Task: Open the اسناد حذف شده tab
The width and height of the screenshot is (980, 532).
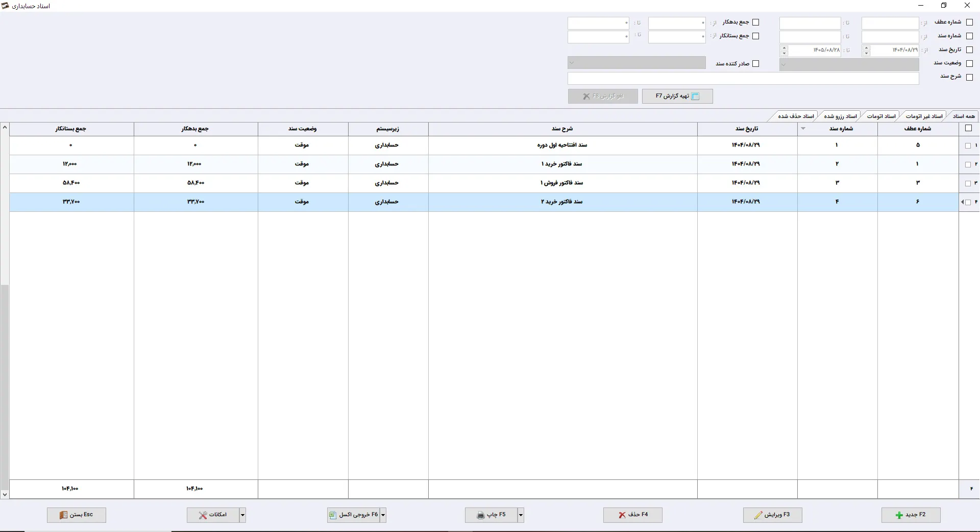Action: tap(796, 116)
